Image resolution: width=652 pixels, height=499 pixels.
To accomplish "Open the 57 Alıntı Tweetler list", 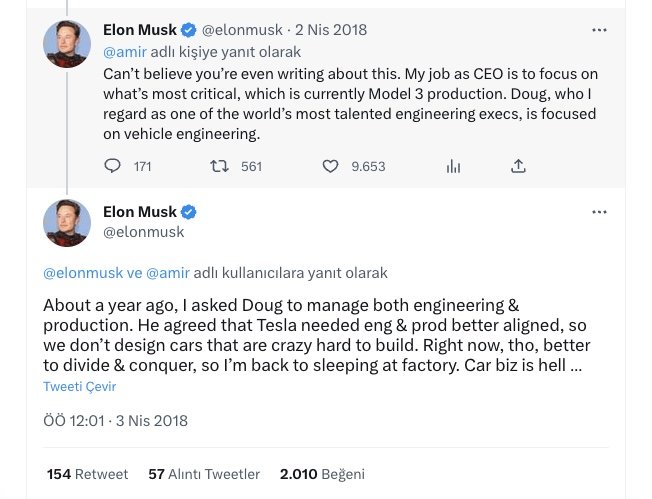I will click(x=204, y=474).
